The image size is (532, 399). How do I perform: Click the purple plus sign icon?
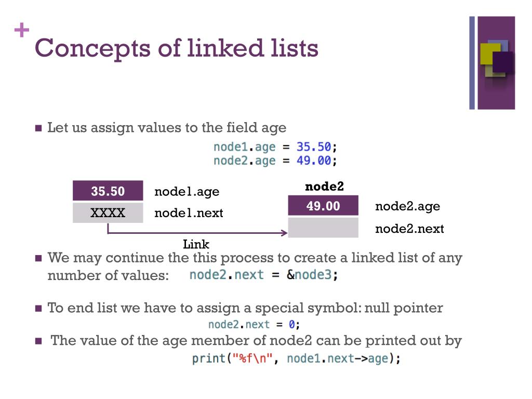pyautogui.click(x=22, y=30)
